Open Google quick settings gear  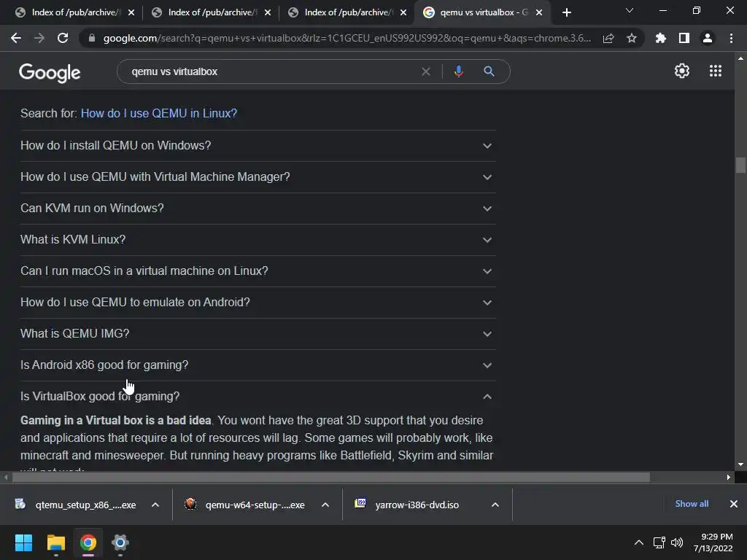(x=682, y=71)
